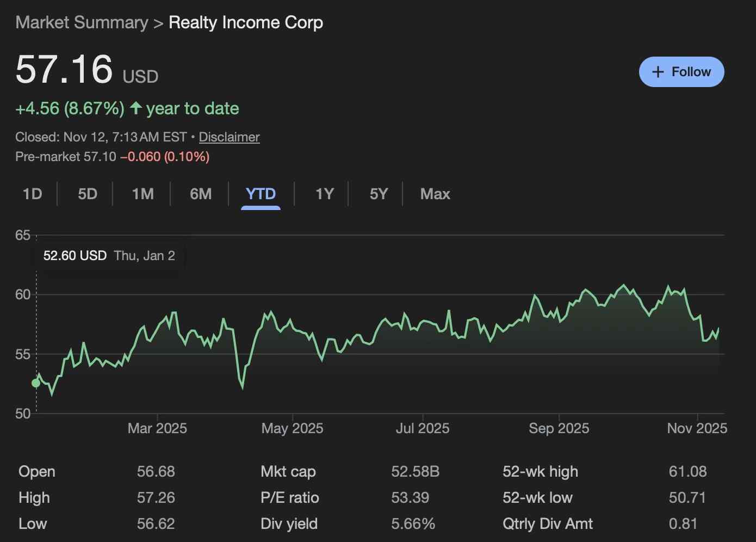Select the Max time range
This screenshot has width=756, height=542.
tap(435, 194)
